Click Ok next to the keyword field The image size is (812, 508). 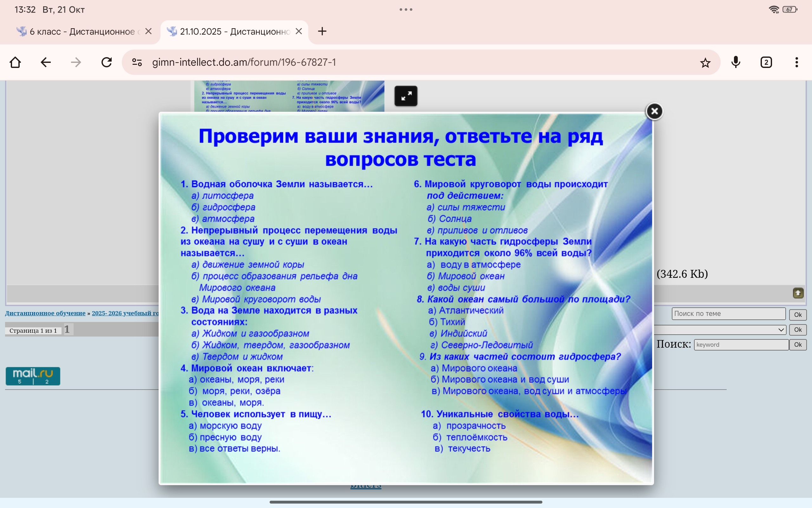click(798, 345)
